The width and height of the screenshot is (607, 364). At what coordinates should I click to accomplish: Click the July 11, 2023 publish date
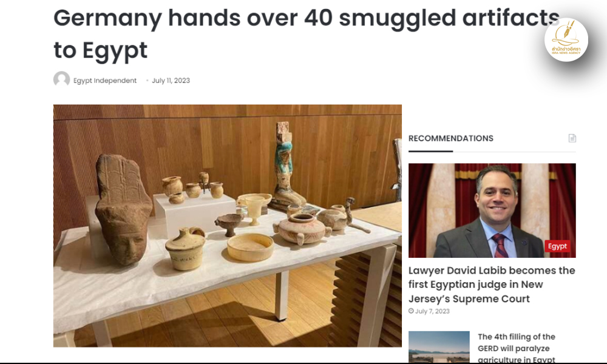(x=171, y=81)
